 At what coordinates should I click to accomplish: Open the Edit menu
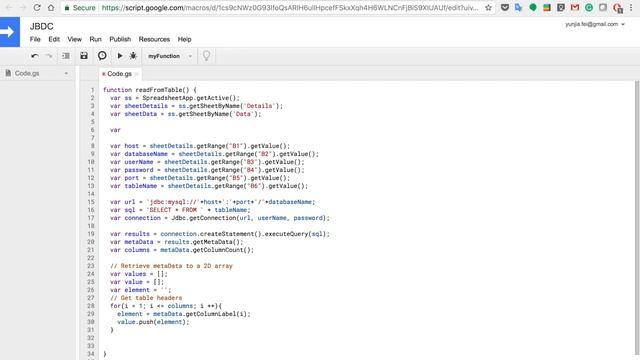[x=54, y=39]
